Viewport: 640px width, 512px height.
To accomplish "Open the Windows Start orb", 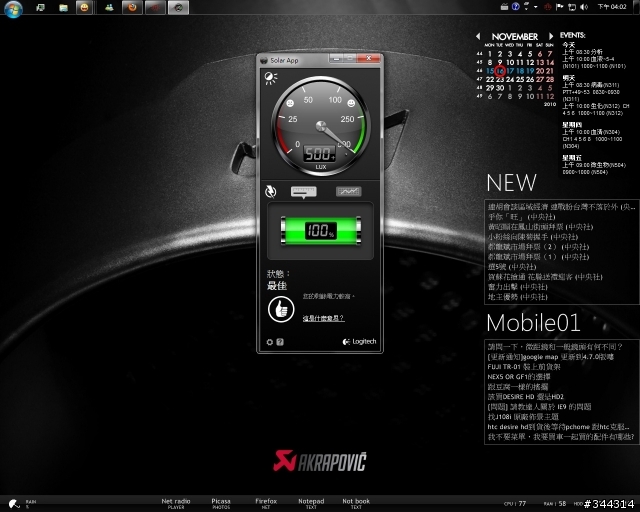I will click(13, 8).
